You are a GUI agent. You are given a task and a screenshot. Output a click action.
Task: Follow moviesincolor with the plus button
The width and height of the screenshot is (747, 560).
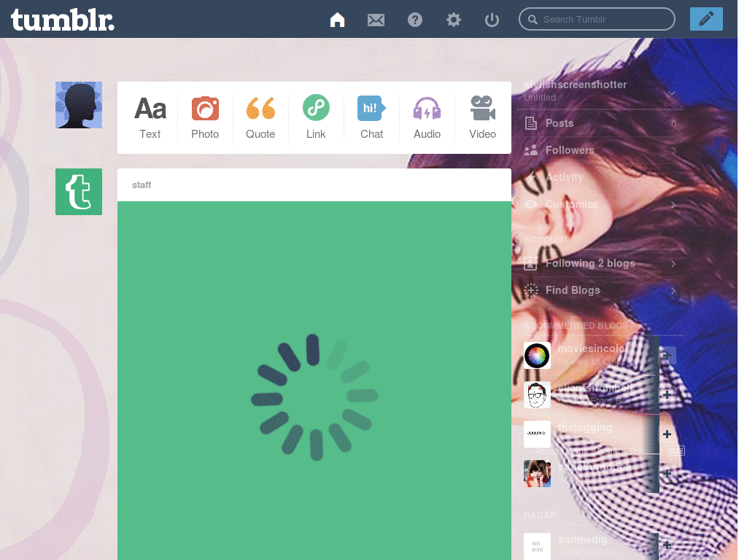667,355
